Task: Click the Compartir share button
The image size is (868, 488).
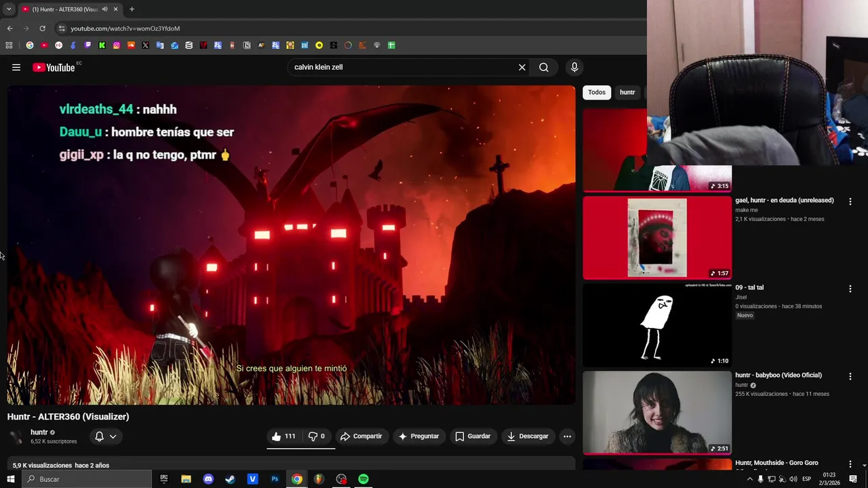Action: point(361,436)
